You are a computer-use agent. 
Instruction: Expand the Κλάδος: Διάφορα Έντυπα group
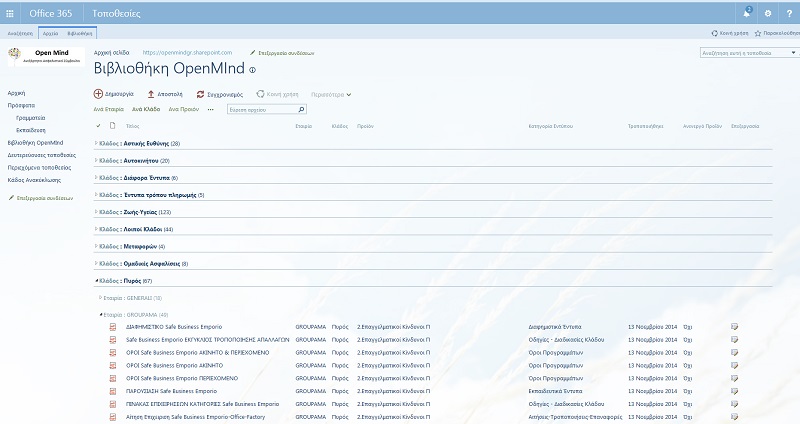(x=96, y=178)
